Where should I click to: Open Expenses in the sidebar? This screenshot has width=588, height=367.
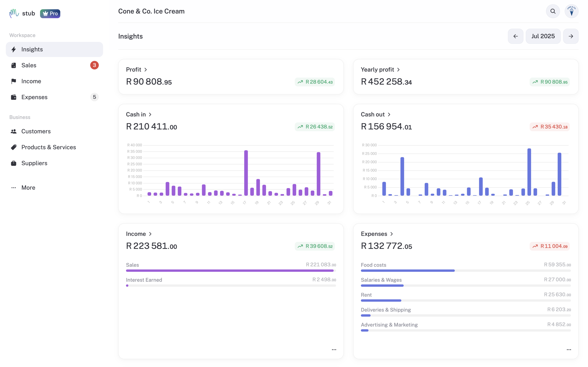coord(54,97)
